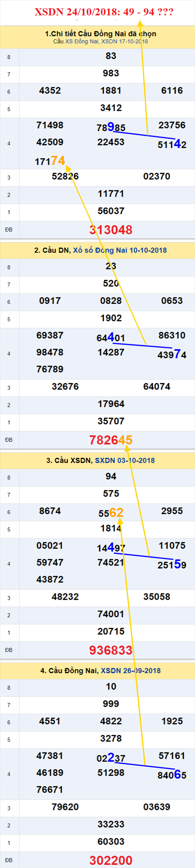
Task: Click the number 03639
Action: point(157,807)
